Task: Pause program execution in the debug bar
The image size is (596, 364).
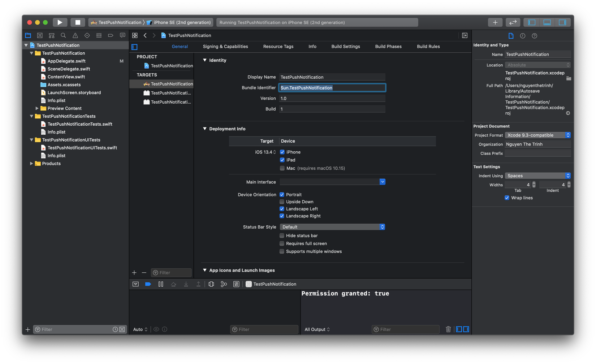Action: (161, 284)
